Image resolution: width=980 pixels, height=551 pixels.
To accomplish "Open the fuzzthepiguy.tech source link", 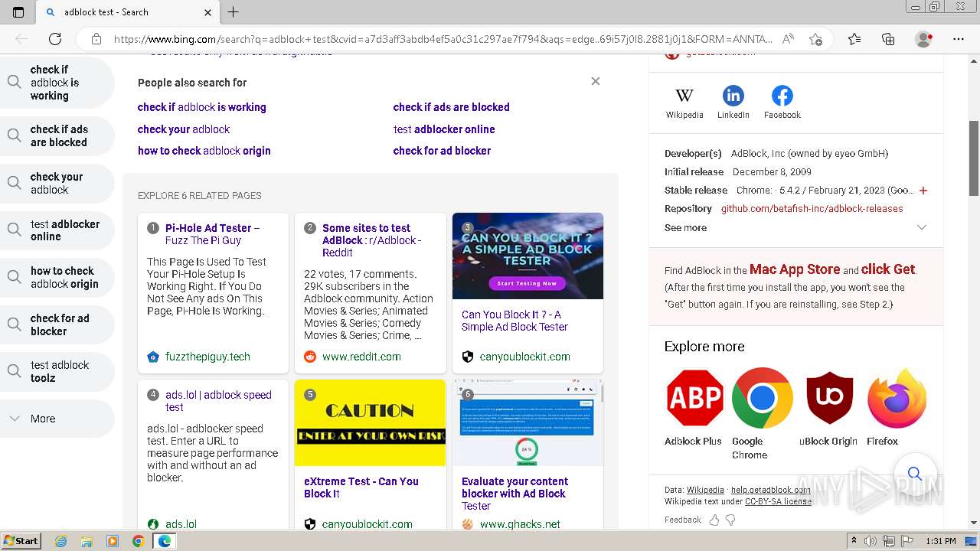I will pos(207,357).
